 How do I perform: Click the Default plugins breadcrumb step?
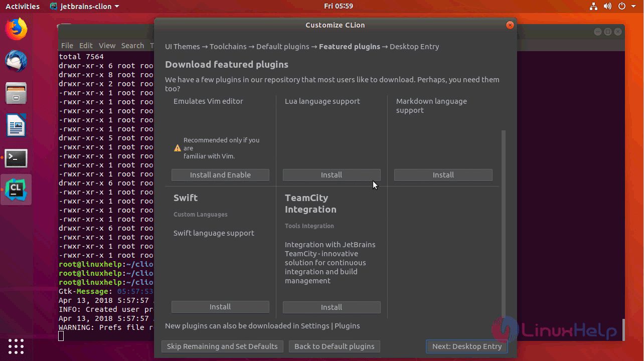283,47
